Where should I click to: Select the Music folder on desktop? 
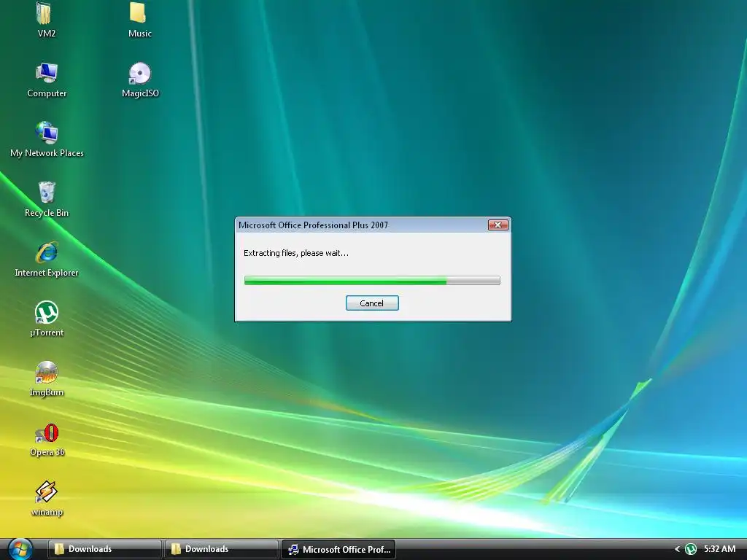pyautogui.click(x=139, y=13)
